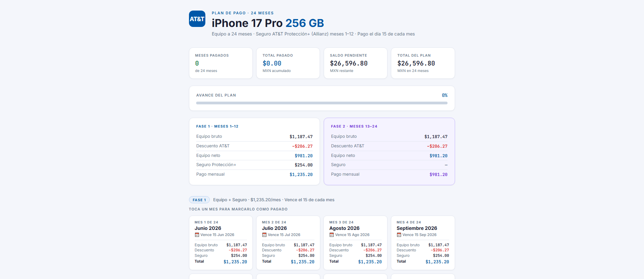Click the Seguro $254.00 amount in the Septiembre 2026 card
Viewport: 644px width, 279px height.
(441, 256)
